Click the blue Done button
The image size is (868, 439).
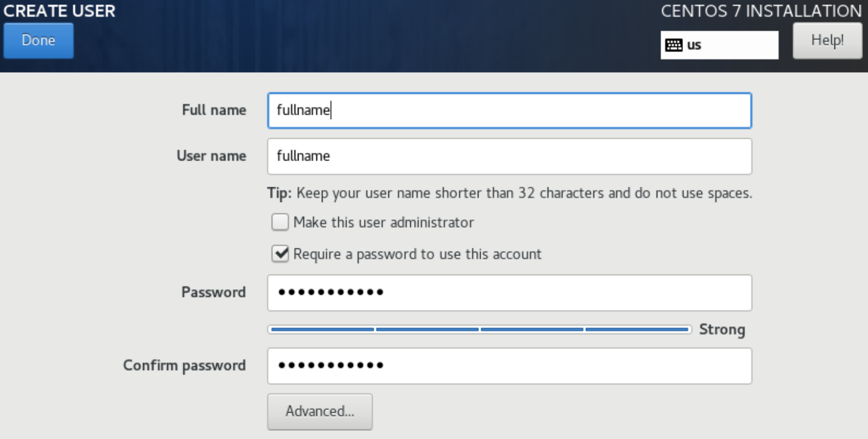coord(39,40)
